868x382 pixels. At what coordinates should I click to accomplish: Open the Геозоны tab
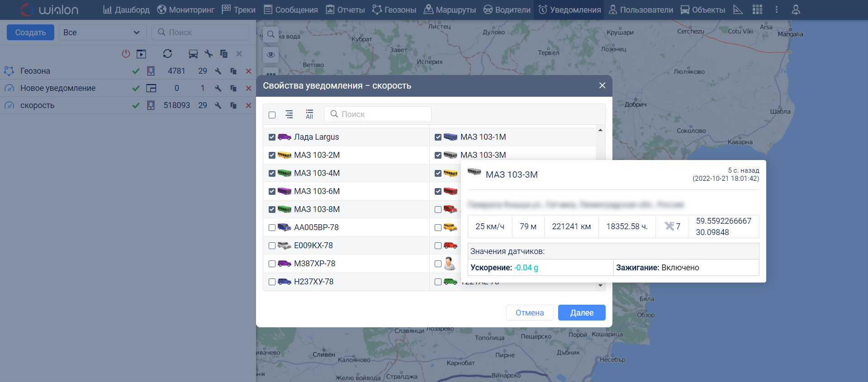(394, 9)
